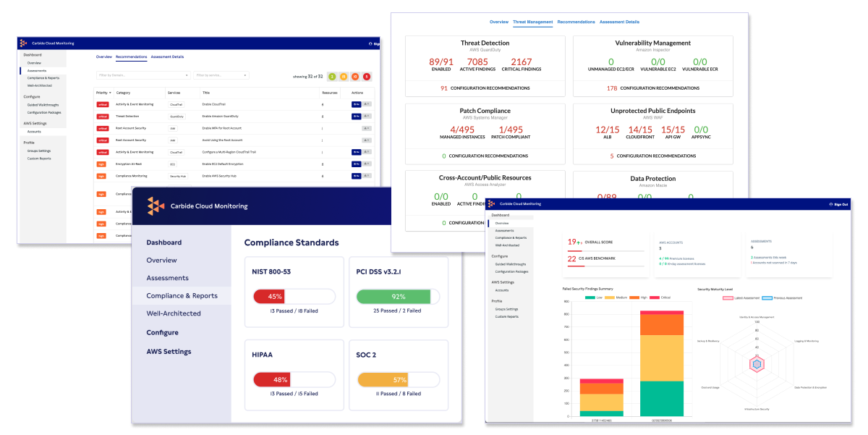The image size is (868, 435).
Task: Select the yellow medium-severity findings badge
Action: (344, 77)
